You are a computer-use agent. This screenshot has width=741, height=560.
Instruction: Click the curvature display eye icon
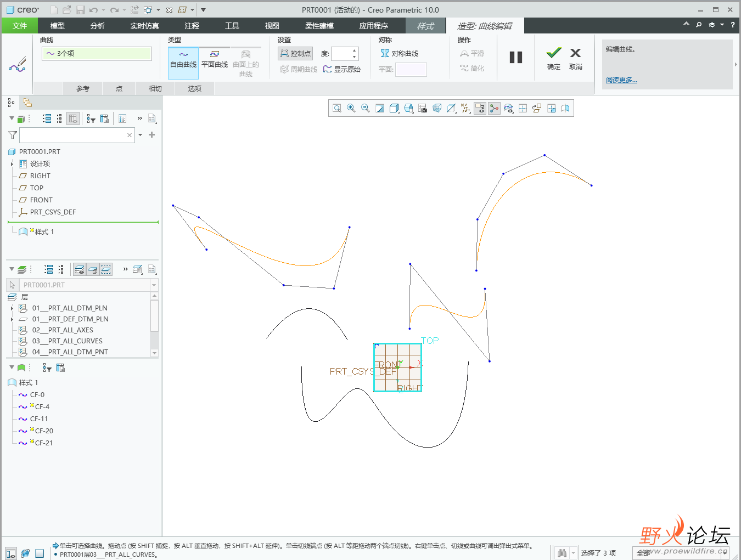coord(508,109)
